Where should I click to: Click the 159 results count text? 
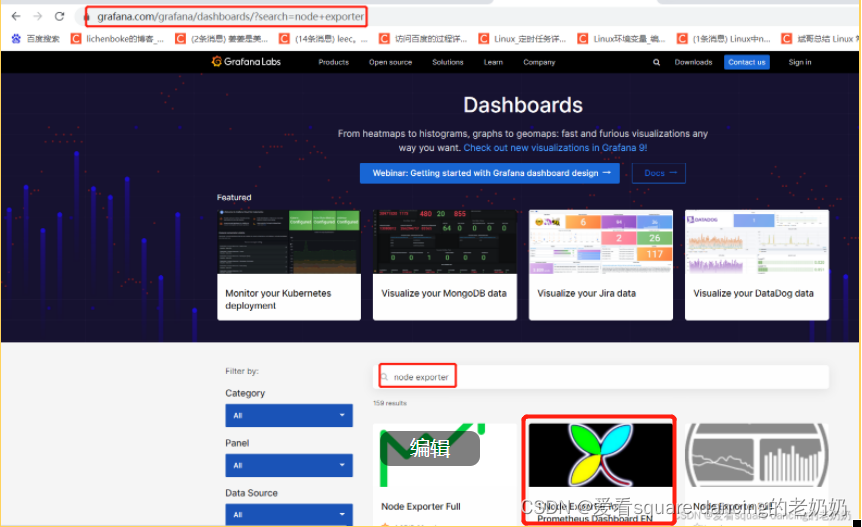390,403
